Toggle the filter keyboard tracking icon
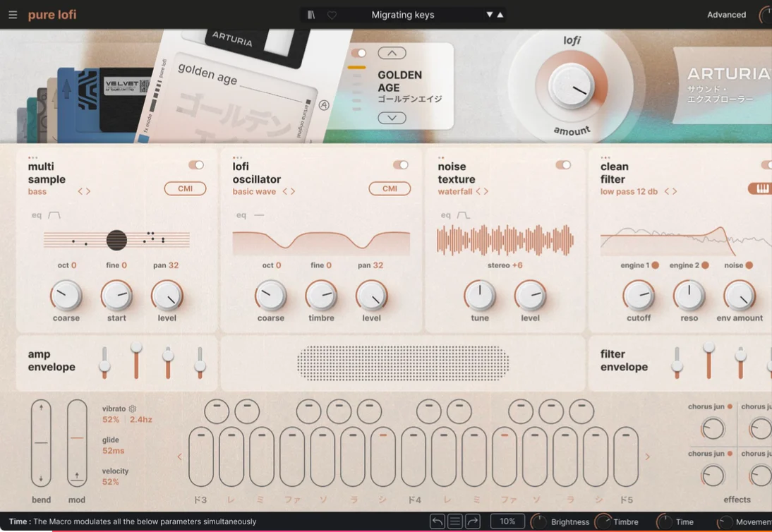This screenshot has height=532, width=772. pyautogui.click(x=761, y=188)
